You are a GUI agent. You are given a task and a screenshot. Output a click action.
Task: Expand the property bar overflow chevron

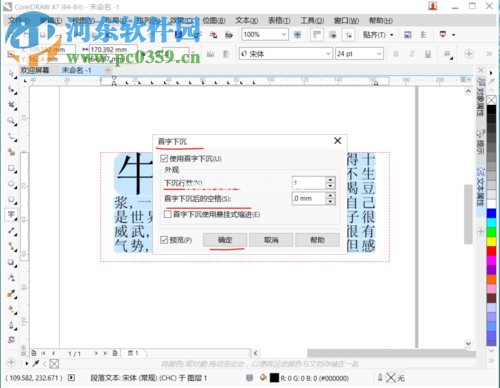point(489,54)
